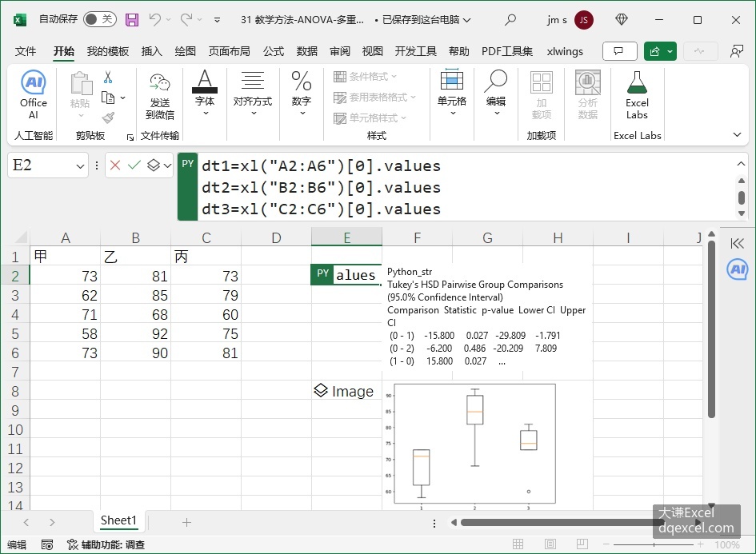Click row 2 header
Image resolution: width=756 pixels, height=554 pixels.
(x=15, y=276)
